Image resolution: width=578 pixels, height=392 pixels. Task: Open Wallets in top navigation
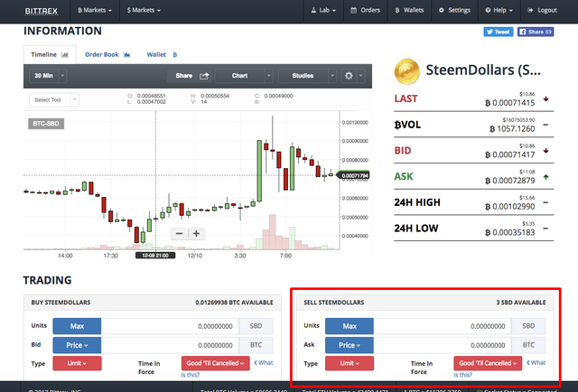[409, 10]
